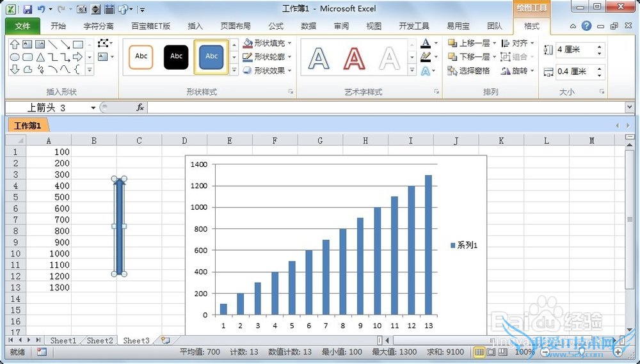Click the shape width 0.4 厘米 field
The image size is (640, 364).
point(575,72)
